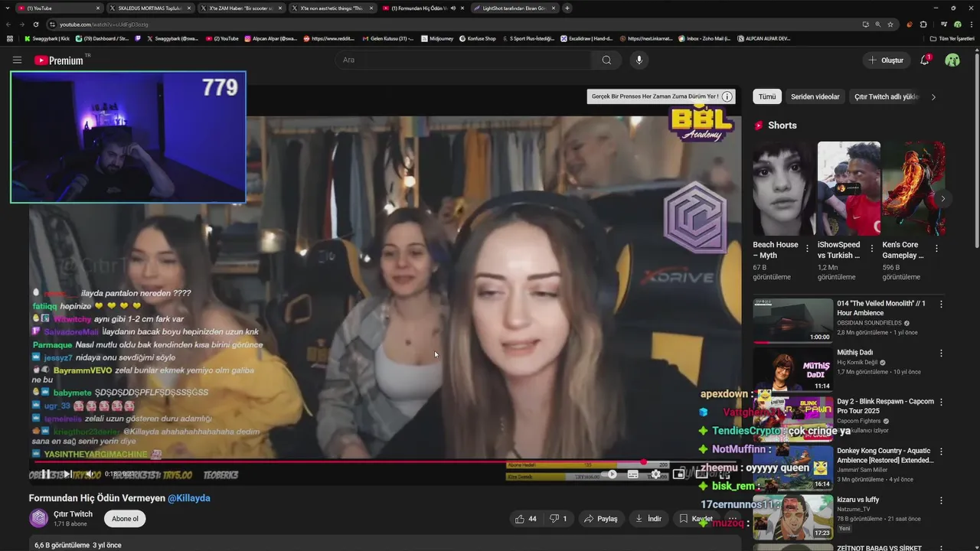Viewport: 980px width, 551px height.
Task: Open options for The Veiled Monolith video
Action: (941, 304)
